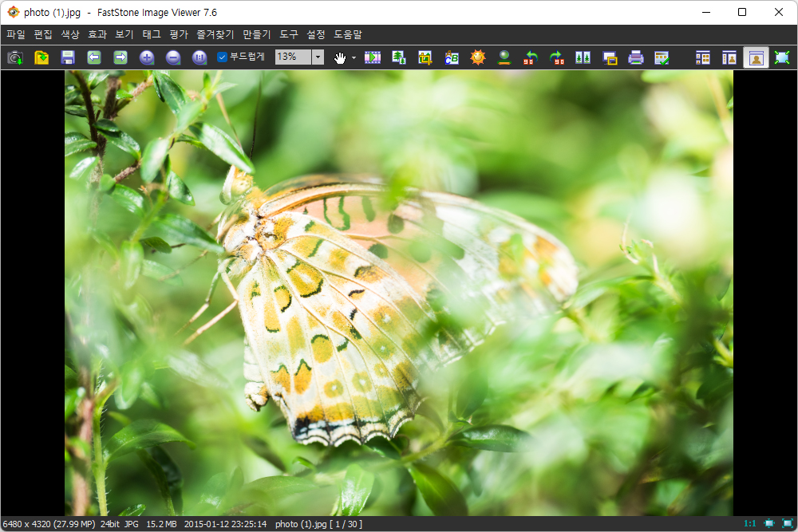Start the slideshow icon
This screenshot has width=798, height=532.
pos(373,57)
